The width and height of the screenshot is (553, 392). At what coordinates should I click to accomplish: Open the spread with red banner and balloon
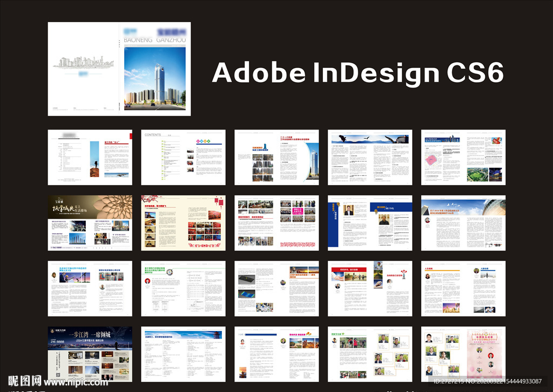[x=370, y=288]
